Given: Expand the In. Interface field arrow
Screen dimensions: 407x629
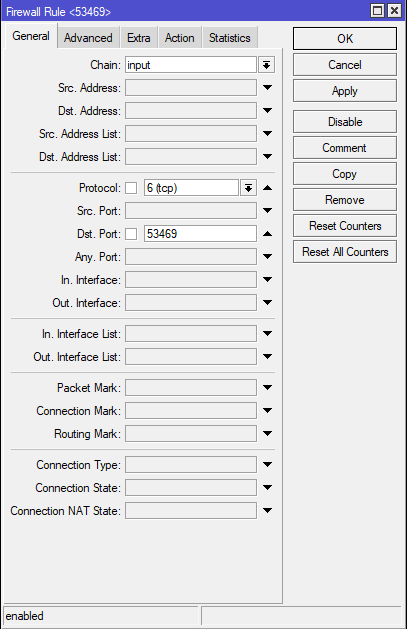Looking at the screenshot, I should click(x=267, y=280).
